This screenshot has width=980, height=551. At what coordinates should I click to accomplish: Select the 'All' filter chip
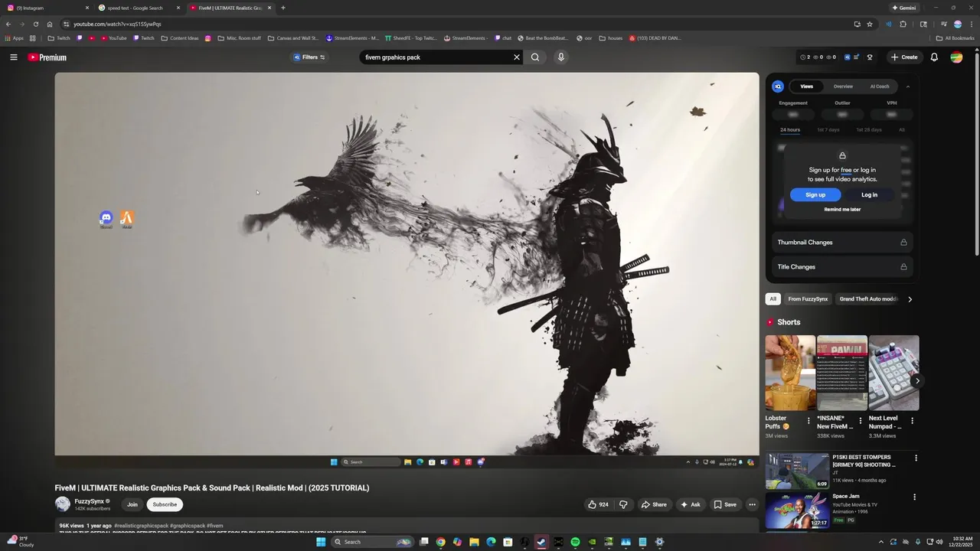773,299
